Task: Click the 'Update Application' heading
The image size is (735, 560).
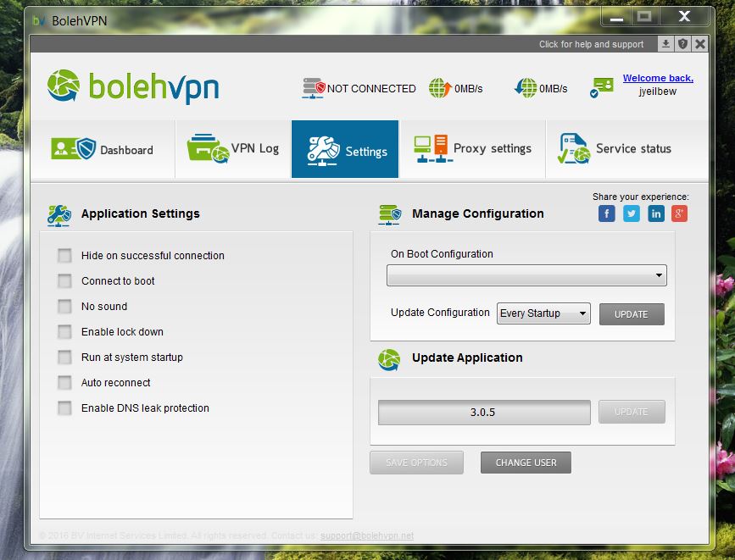Action: click(x=467, y=358)
